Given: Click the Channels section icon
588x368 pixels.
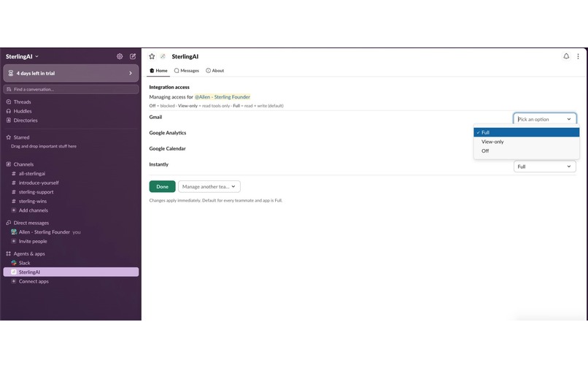Looking at the screenshot, I should pos(9,164).
